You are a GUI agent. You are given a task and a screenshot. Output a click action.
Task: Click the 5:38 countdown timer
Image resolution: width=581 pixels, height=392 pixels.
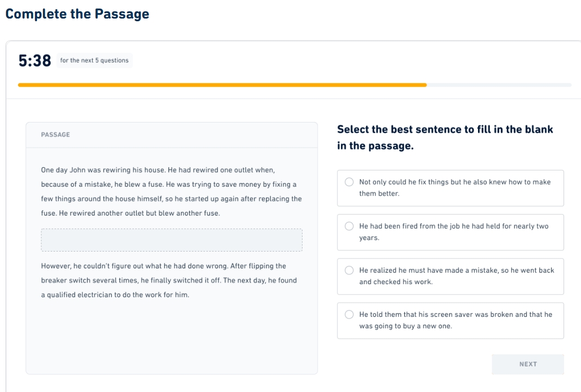click(35, 61)
